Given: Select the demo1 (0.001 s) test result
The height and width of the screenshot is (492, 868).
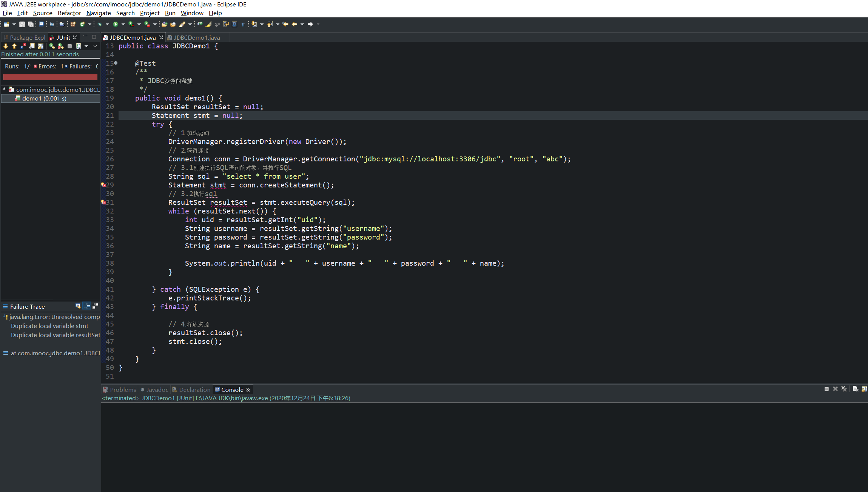Looking at the screenshot, I should [x=50, y=98].
